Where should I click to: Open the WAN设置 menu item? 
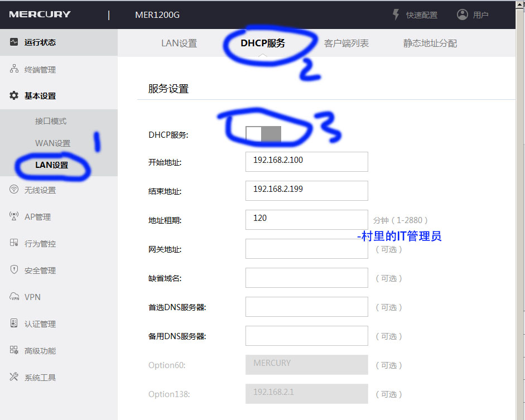pos(53,143)
